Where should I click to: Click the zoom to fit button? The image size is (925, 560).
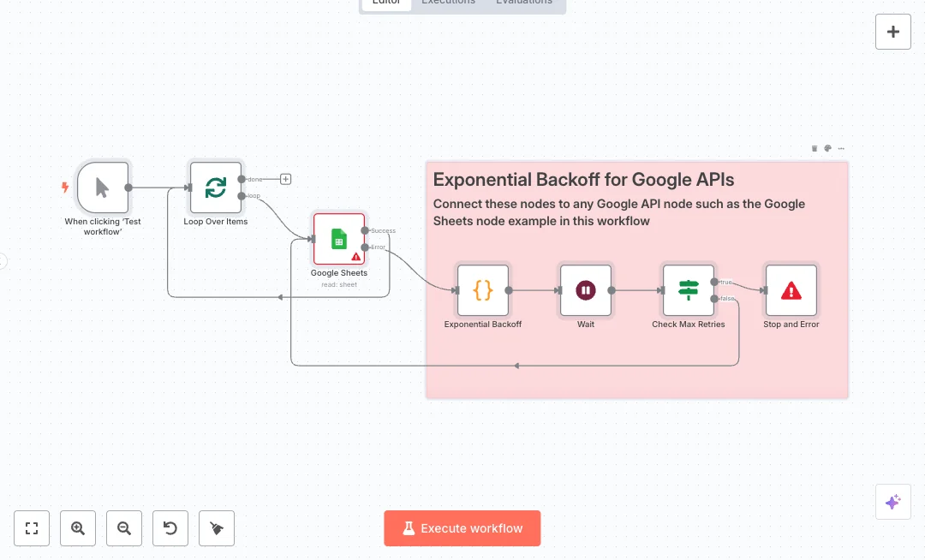[x=32, y=528]
